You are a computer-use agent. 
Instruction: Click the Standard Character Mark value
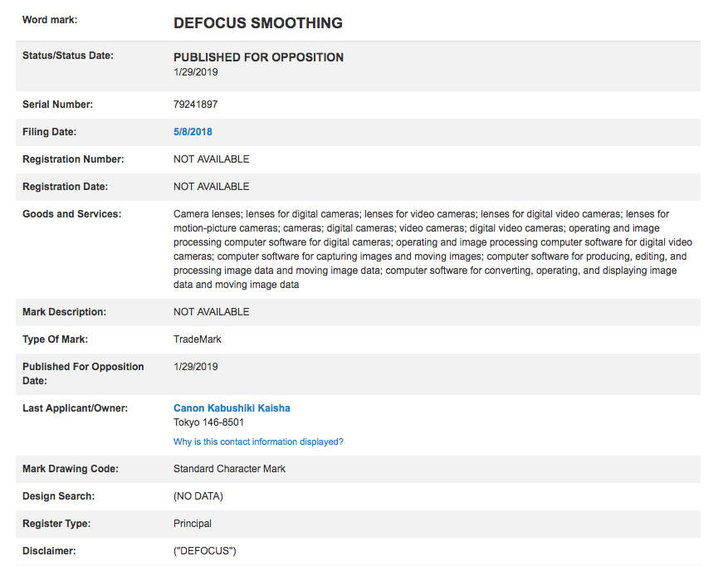[229, 469]
